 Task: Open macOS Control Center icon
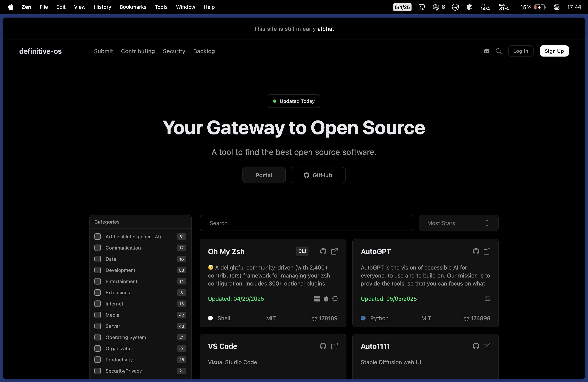(556, 7)
